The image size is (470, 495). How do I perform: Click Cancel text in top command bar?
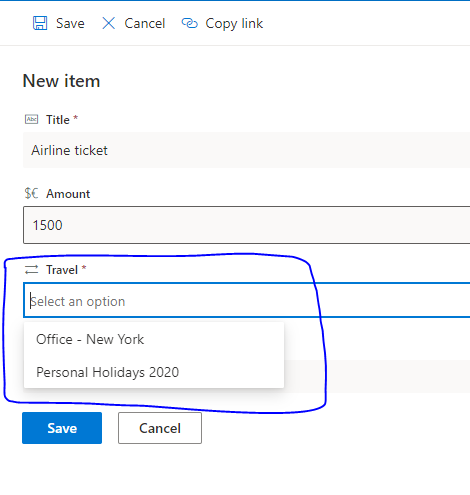[x=145, y=23]
